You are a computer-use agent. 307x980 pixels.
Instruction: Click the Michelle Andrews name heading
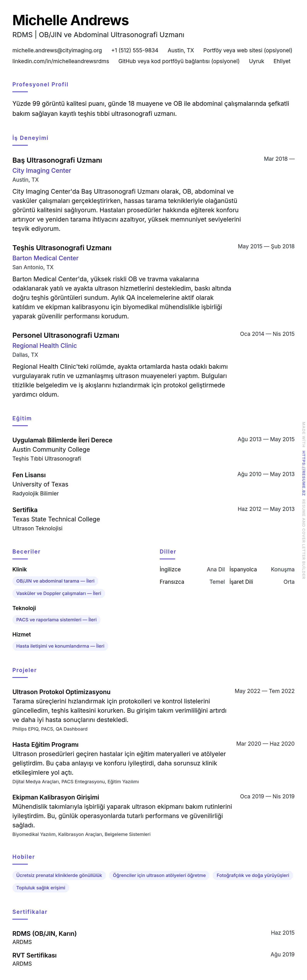pyautogui.click(x=70, y=20)
